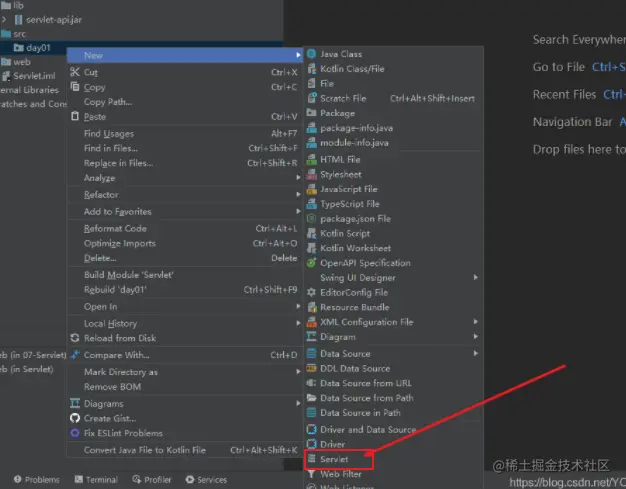Viewport: 626px width, 489px height.
Task: Expand the Open In submenu arrow
Action: pyautogui.click(x=298, y=306)
